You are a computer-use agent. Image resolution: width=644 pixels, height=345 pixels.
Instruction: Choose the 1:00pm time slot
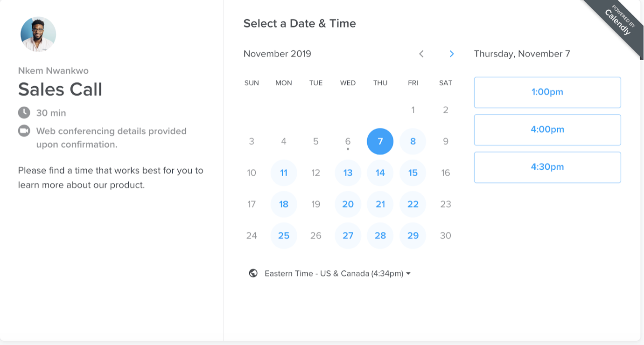click(x=547, y=92)
